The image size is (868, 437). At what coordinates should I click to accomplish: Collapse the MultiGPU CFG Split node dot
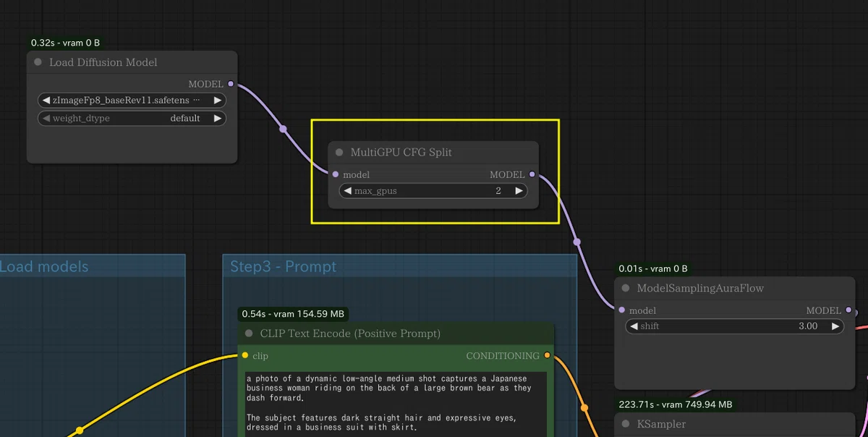[339, 153]
